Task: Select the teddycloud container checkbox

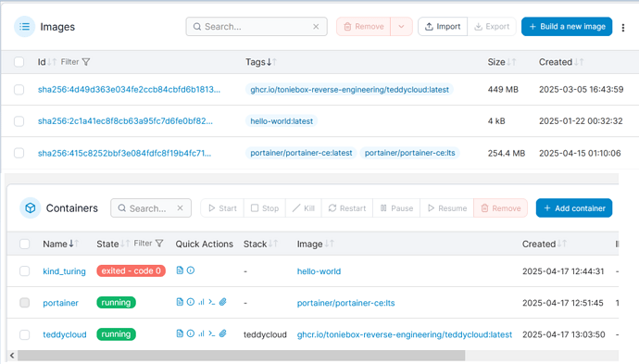Action: 24,334
